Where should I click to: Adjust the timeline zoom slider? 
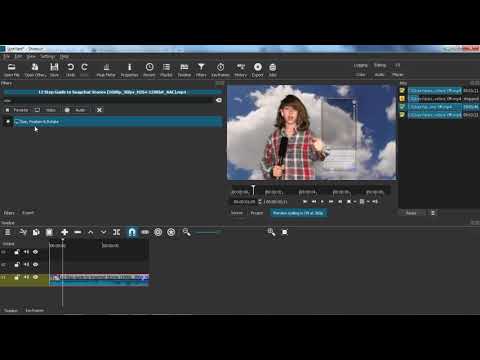coord(209,232)
